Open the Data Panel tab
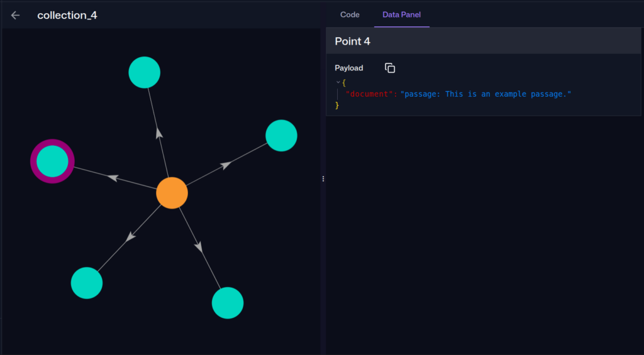The height and width of the screenshot is (355, 644). tap(401, 14)
